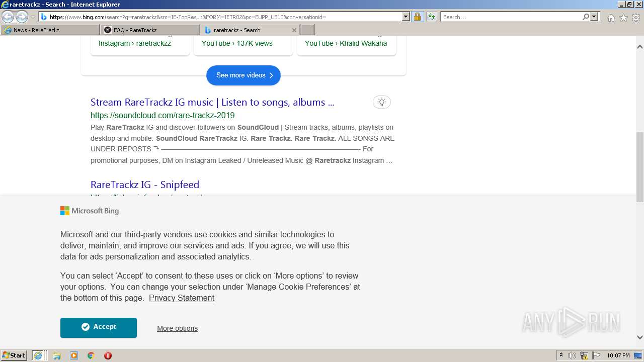Image resolution: width=644 pixels, height=362 pixels.
Task: Click the SoundCloud result description text
Action: pyautogui.click(x=243, y=144)
